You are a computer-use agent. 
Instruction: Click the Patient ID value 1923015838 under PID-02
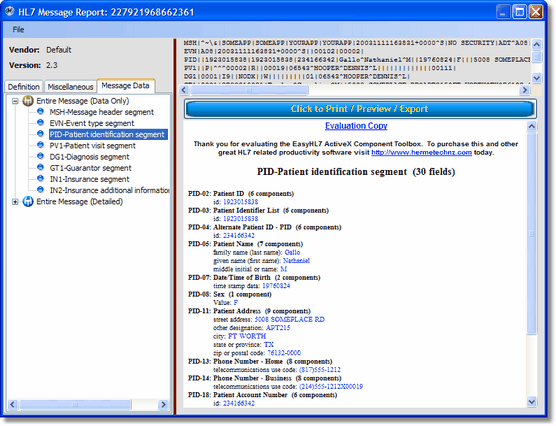[240, 202]
